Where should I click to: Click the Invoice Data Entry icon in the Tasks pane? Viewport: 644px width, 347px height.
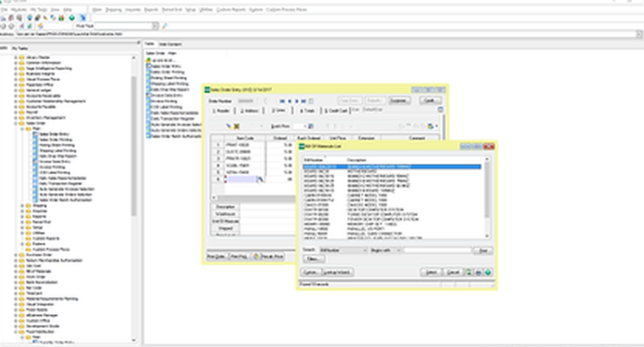(x=149, y=95)
